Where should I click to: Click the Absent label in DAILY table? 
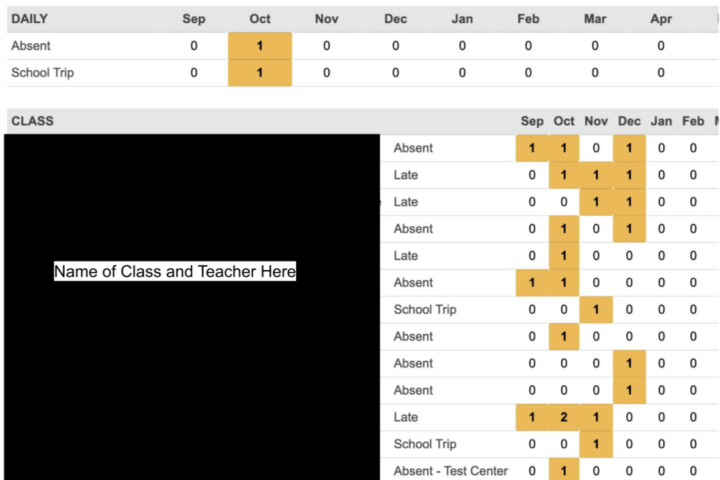(30, 46)
